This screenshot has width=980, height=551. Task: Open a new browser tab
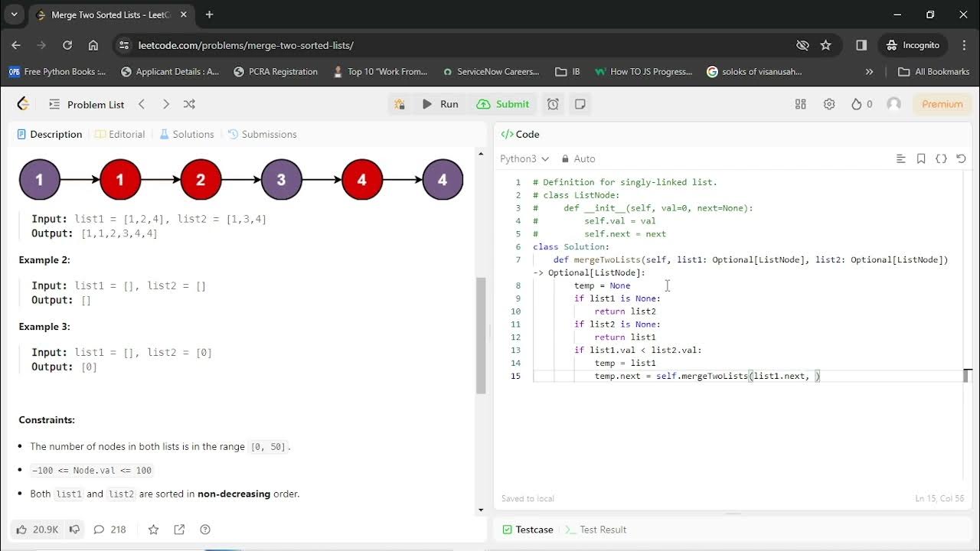pyautogui.click(x=209, y=15)
